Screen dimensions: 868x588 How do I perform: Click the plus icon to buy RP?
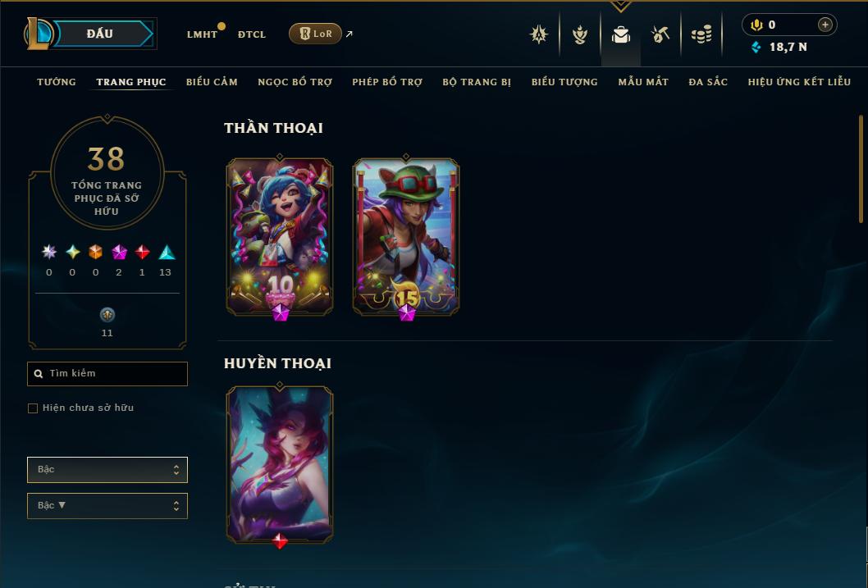point(825,25)
